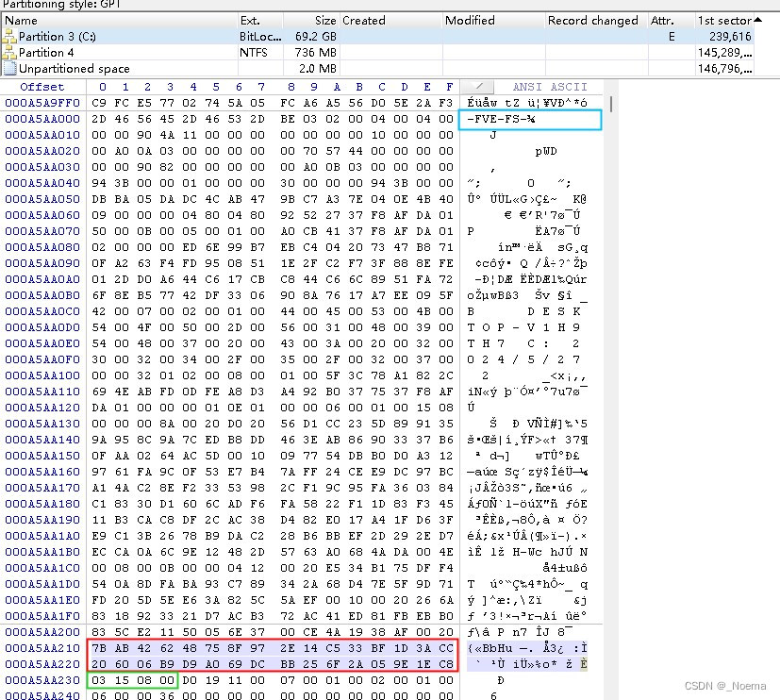Click offset 000A5AA000 in the hex view
Viewport: 780px width, 700px height.
42,119
